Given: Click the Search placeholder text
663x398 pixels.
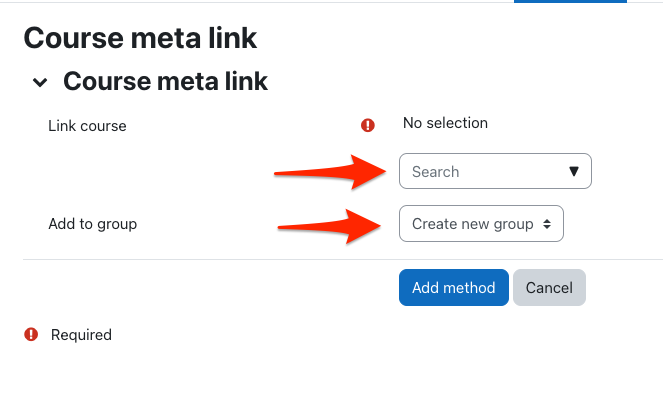Looking at the screenshot, I should coord(436,172).
